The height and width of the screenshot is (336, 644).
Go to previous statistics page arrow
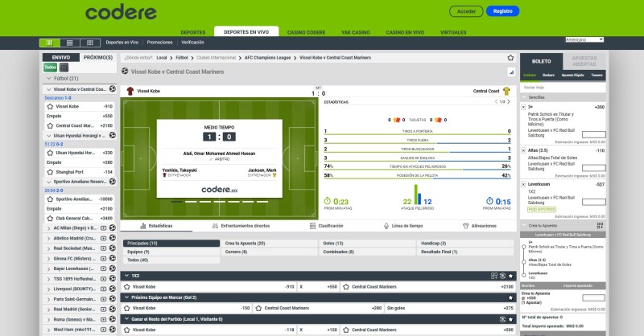tap(496, 102)
